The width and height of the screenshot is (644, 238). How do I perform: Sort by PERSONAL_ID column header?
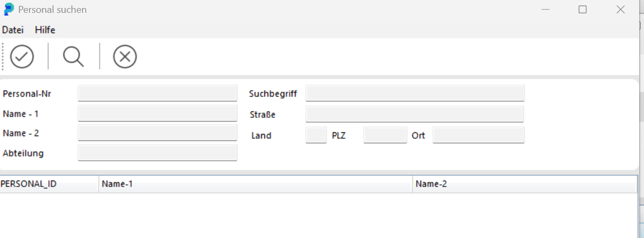click(49, 184)
